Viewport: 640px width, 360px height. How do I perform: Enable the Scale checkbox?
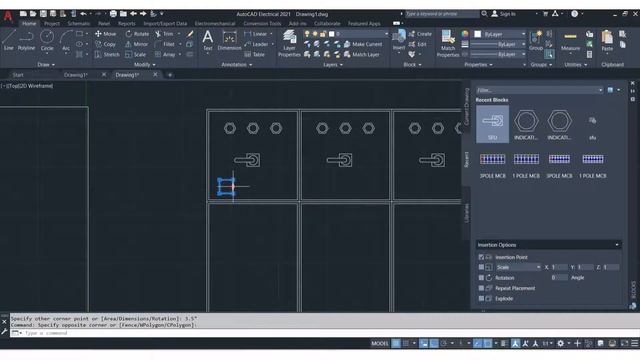pos(481,267)
